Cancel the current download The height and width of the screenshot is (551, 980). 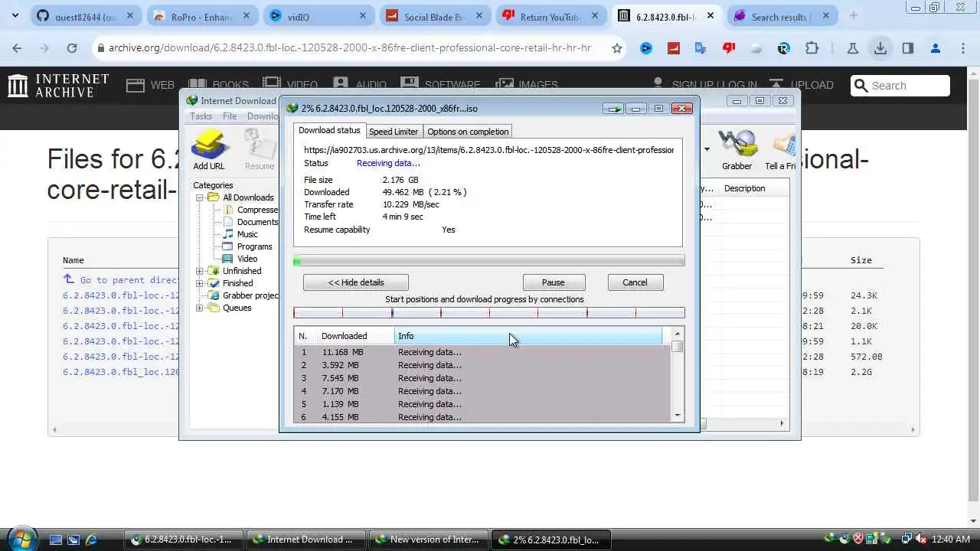(635, 282)
